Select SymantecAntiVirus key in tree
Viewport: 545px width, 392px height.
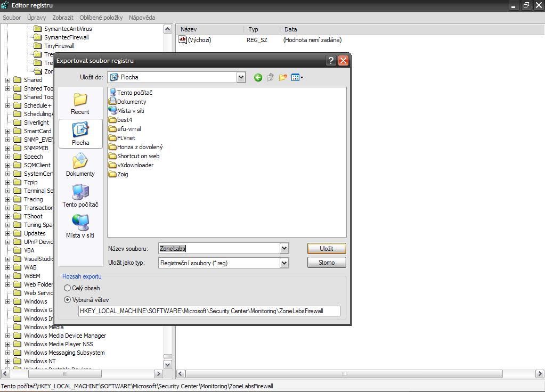pyautogui.click(x=68, y=29)
